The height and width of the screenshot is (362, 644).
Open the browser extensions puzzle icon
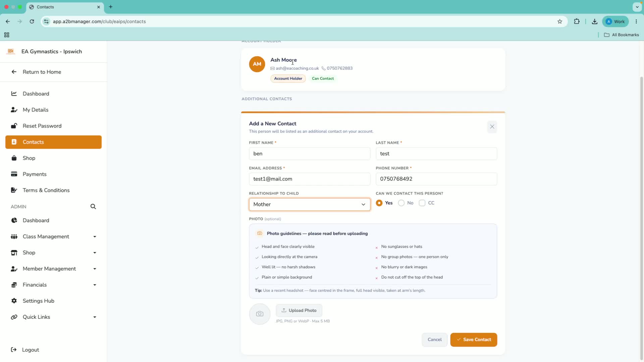577,21
